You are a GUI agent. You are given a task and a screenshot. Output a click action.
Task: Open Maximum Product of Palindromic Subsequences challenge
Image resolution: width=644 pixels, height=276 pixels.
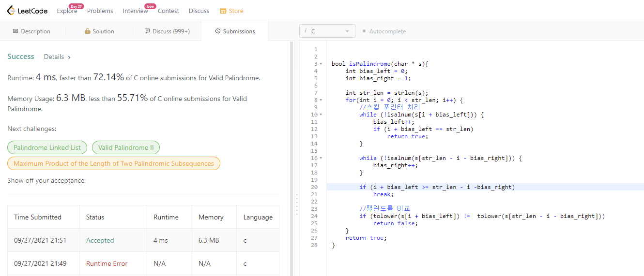coord(114,163)
